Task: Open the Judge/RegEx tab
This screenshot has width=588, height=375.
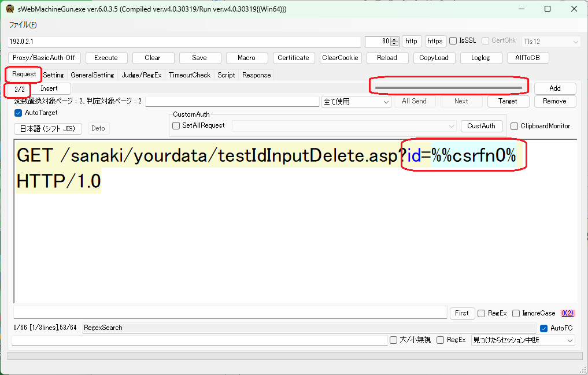Action: [142, 75]
